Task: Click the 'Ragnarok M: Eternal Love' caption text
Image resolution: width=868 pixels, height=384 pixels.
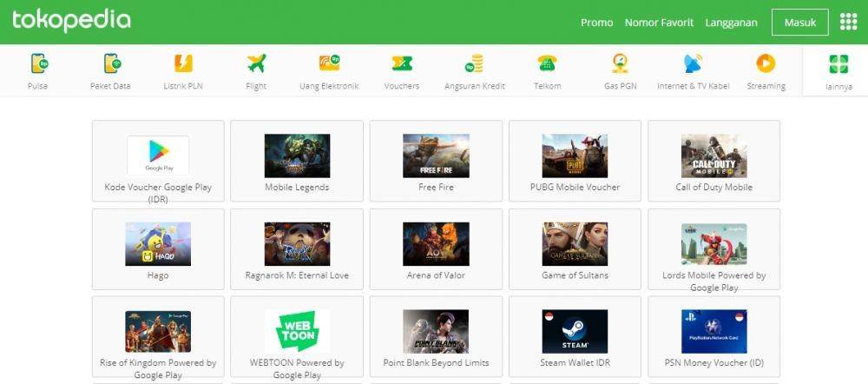Action: [297, 275]
